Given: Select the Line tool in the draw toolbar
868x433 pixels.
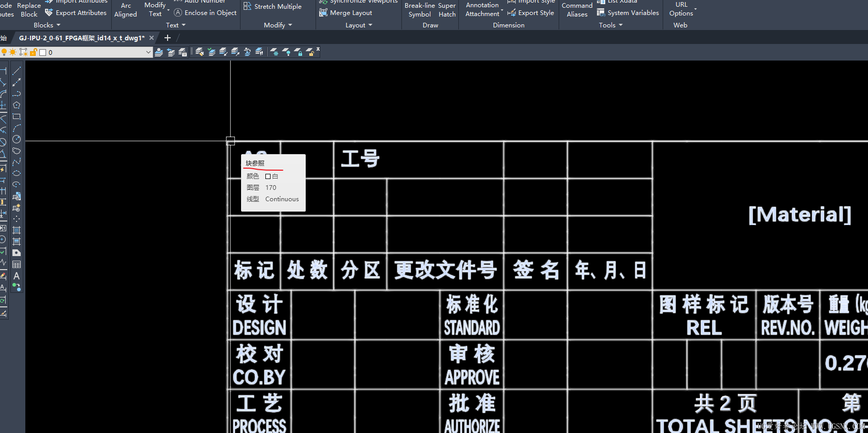Looking at the screenshot, I should (17, 71).
